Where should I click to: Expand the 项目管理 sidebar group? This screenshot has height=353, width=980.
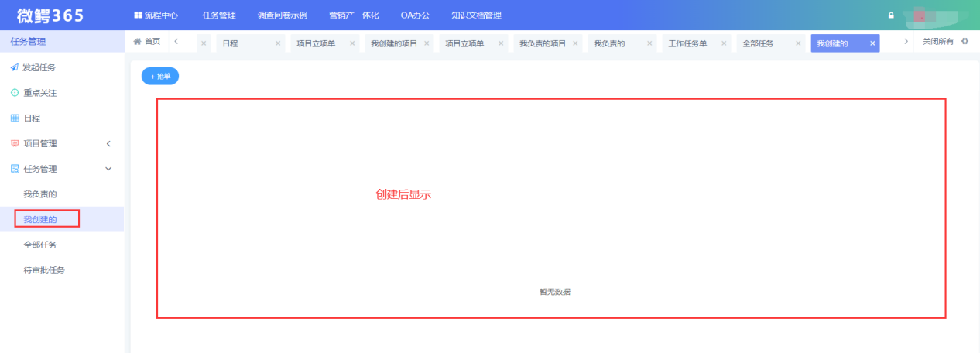pos(108,143)
